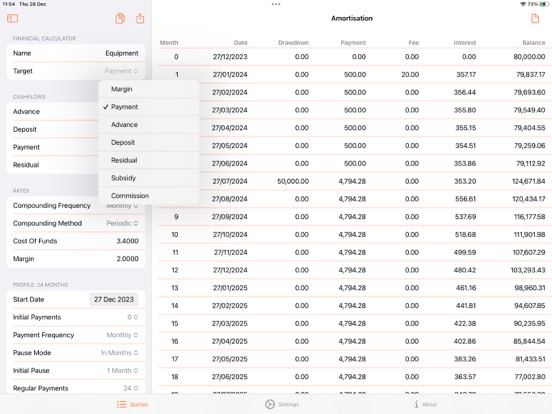
Task: Select the Payment cashflow row
Action: pyautogui.click(x=52, y=147)
